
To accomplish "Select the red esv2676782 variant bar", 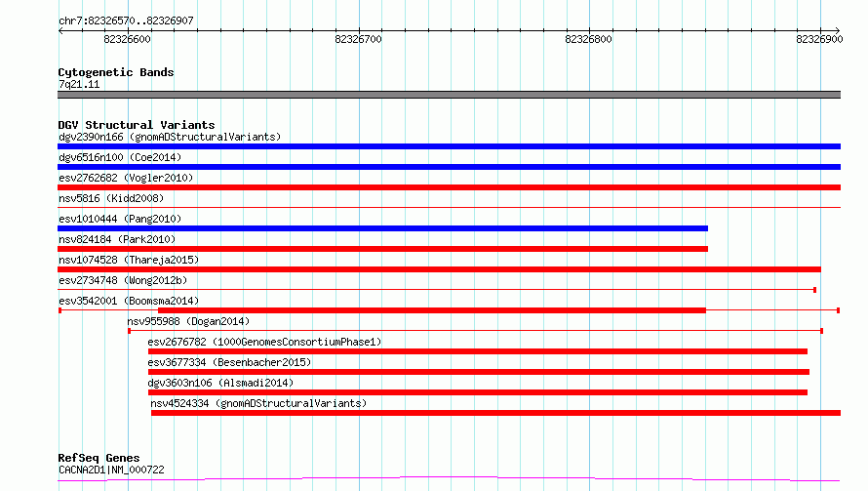I will tap(478, 351).
